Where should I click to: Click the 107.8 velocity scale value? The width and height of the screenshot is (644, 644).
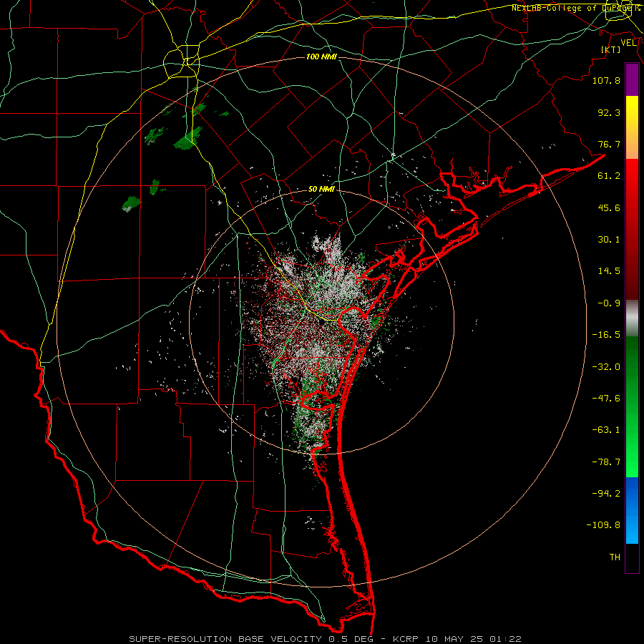click(606, 80)
